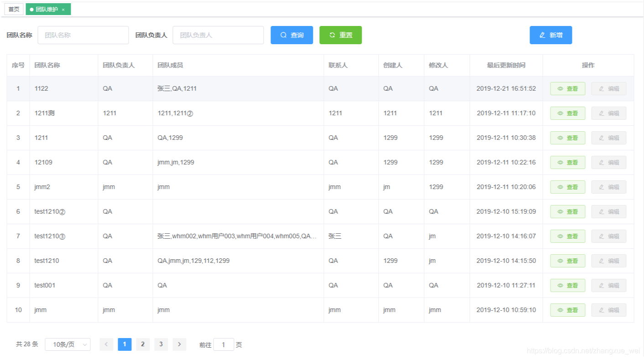The image size is (644, 359).
Task: Go to previous page with left chevron
Action: click(106, 344)
